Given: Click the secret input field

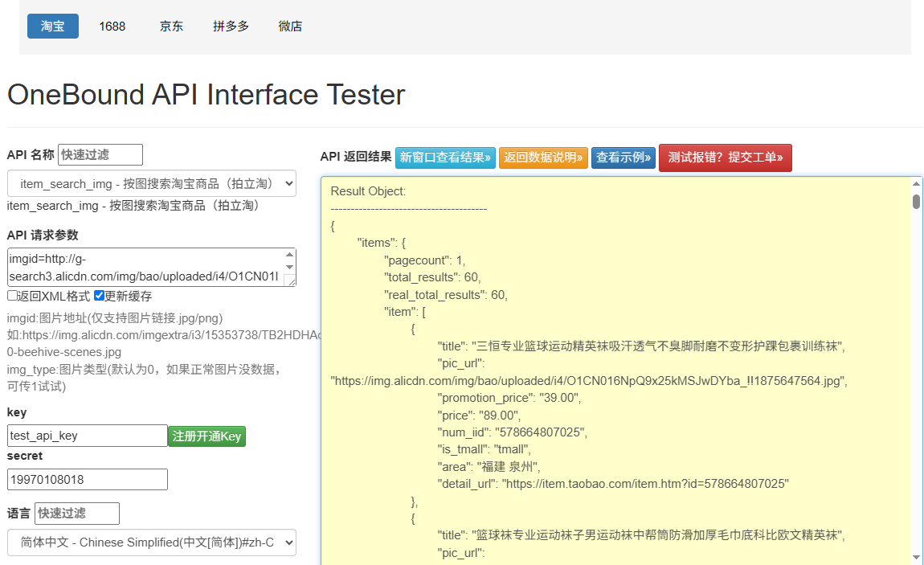Looking at the screenshot, I should pos(88,479).
